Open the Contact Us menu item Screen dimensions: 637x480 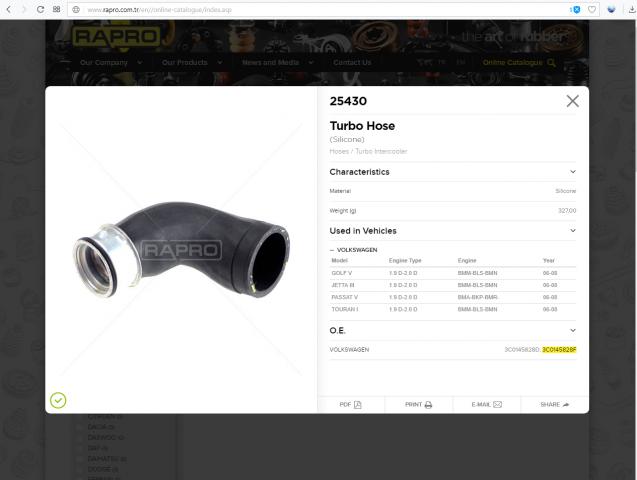click(352, 63)
